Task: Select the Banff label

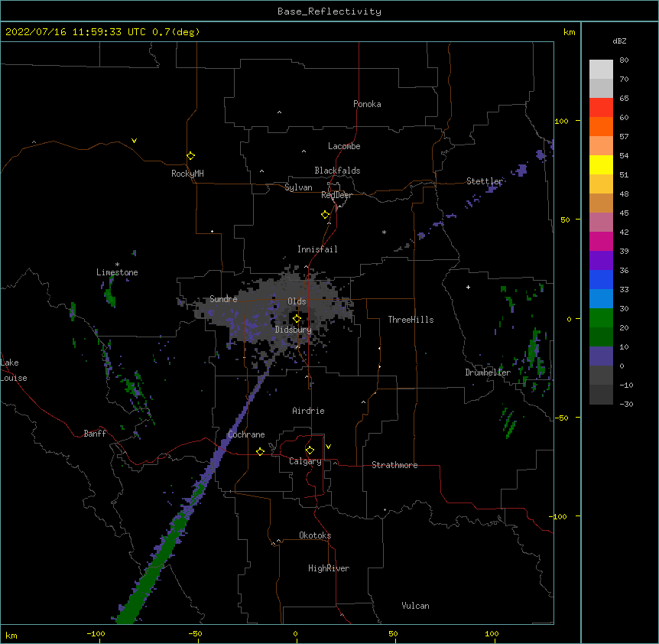Action: point(95,434)
